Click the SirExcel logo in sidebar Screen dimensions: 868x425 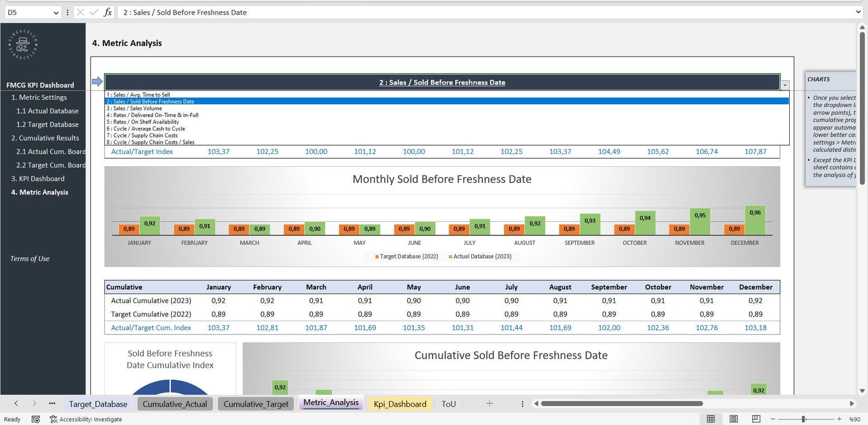[23, 44]
